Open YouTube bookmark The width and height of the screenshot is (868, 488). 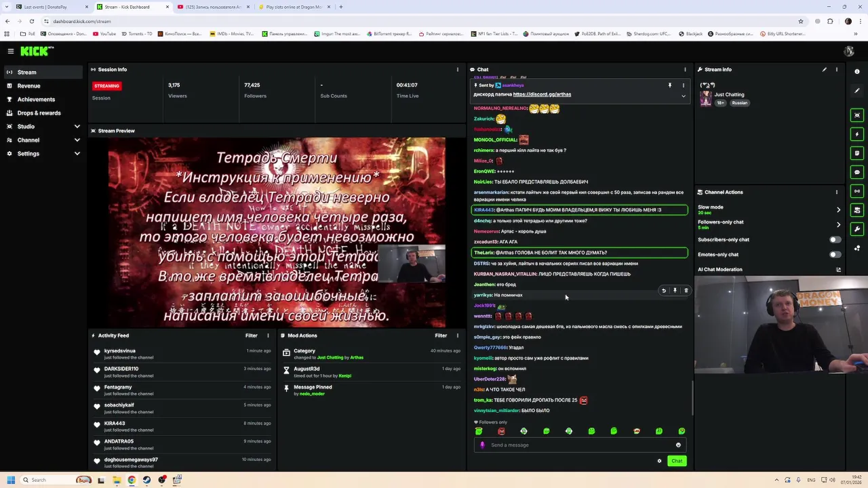[104, 34]
